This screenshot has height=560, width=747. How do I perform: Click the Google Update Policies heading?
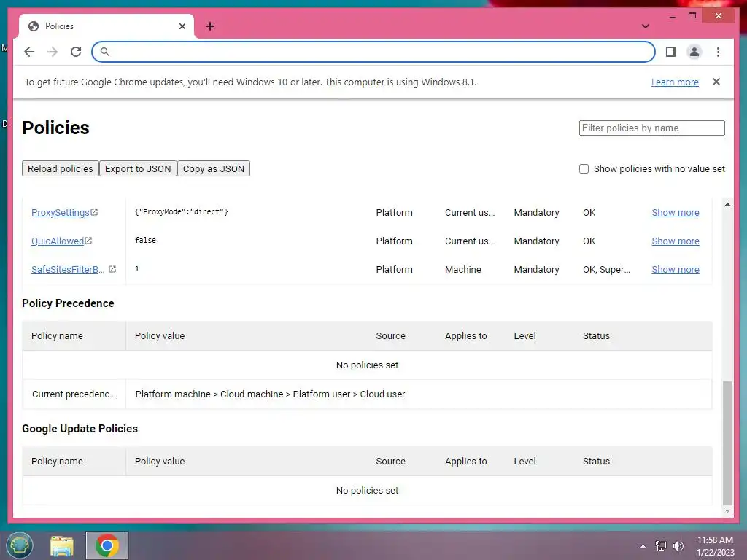click(80, 429)
